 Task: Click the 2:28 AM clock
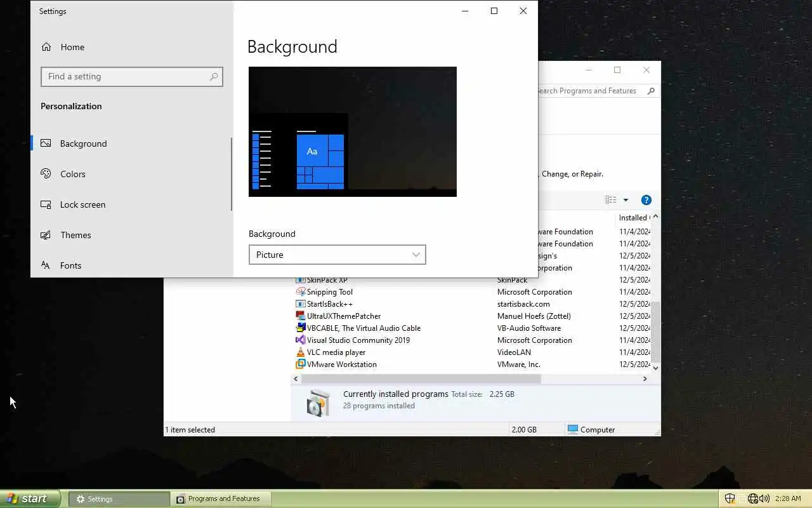(788, 498)
